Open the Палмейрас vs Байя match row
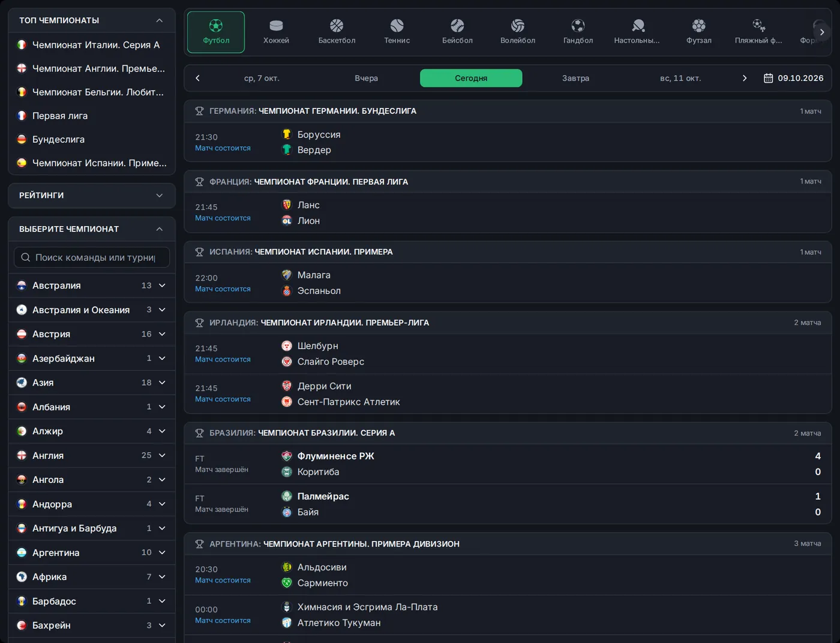This screenshot has height=643, width=840. pyautogui.click(x=508, y=504)
